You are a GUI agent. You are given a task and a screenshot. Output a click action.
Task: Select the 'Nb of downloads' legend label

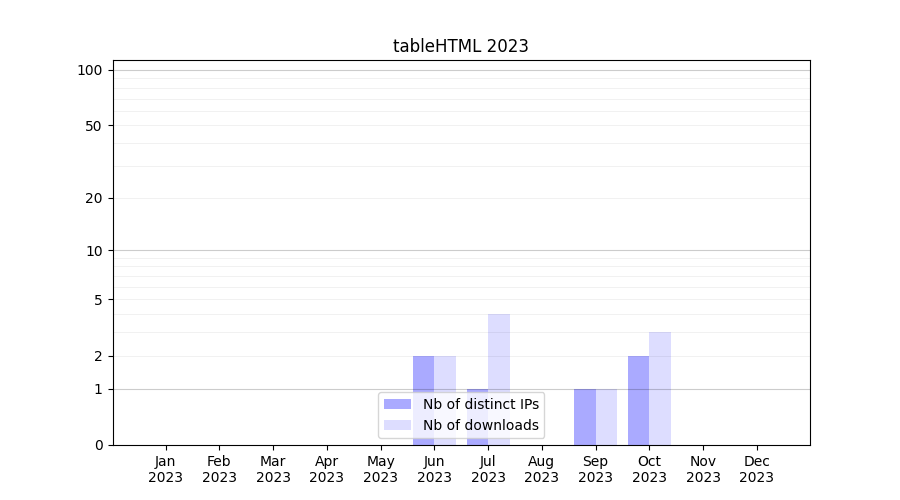[480, 425]
